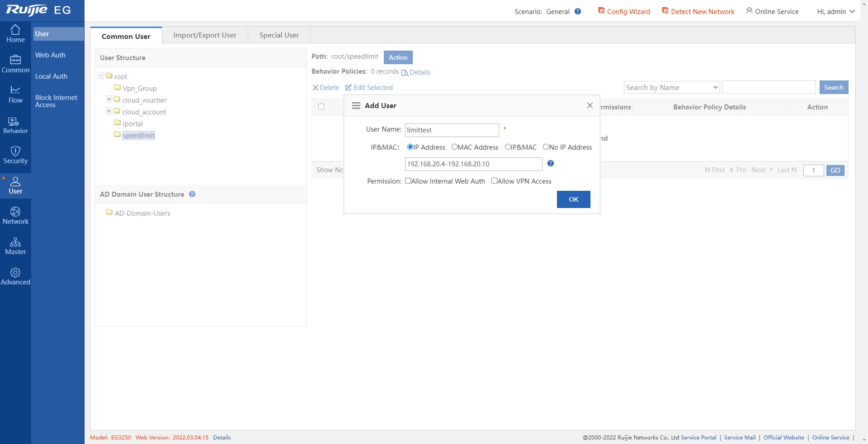This screenshot has height=444, width=868.
Task: Open the Config Wizard link
Action: pyautogui.click(x=624, y=12)
